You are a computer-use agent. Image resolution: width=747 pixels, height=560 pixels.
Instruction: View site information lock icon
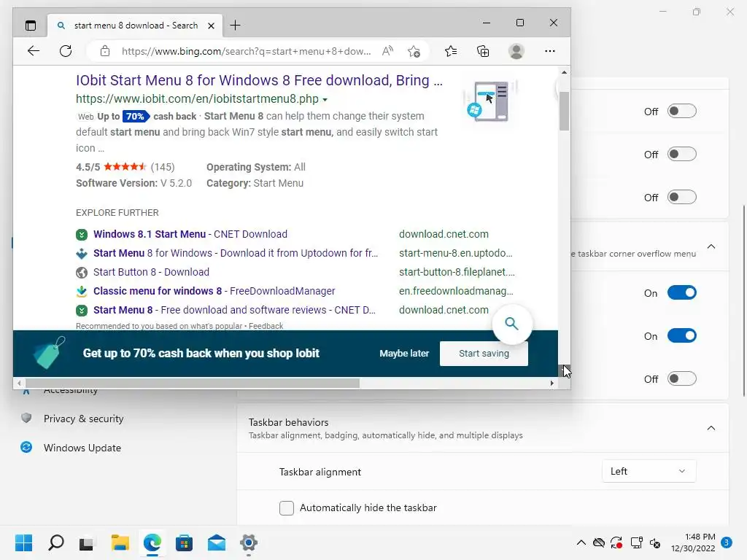coord(105,51)
